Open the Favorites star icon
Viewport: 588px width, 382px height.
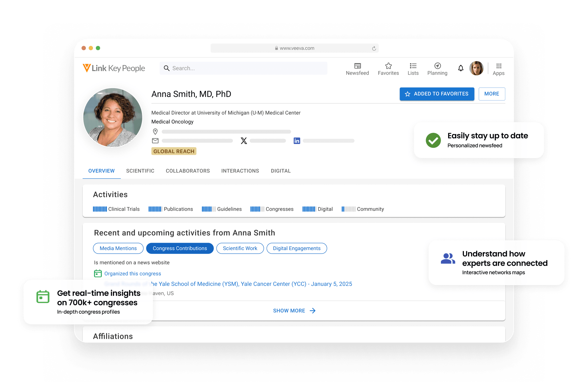tap(388, 66)
